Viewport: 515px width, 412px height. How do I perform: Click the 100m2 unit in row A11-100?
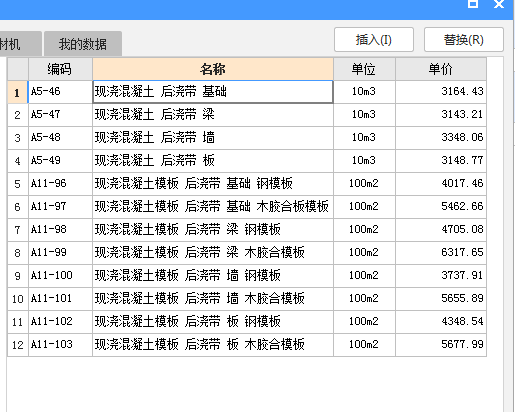(364, 275)
